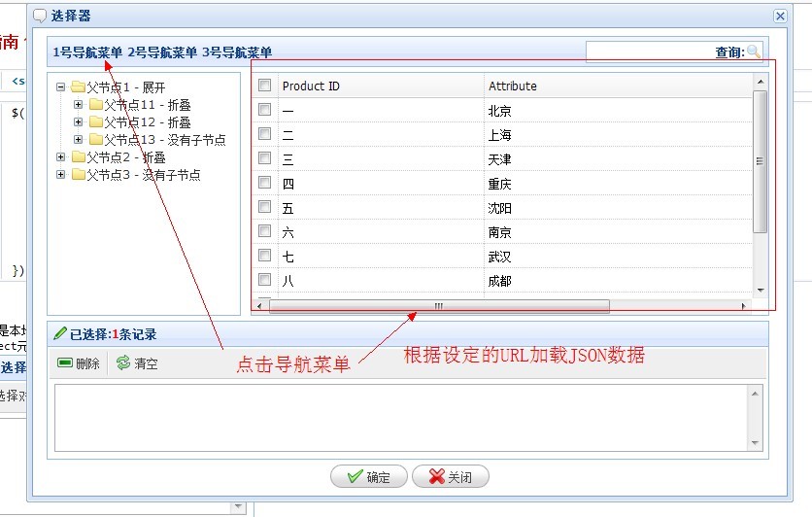Toggle the select-all header checkbox
Image resolution: width=812 pixels, height=517 pixels.
coord(264,86)
